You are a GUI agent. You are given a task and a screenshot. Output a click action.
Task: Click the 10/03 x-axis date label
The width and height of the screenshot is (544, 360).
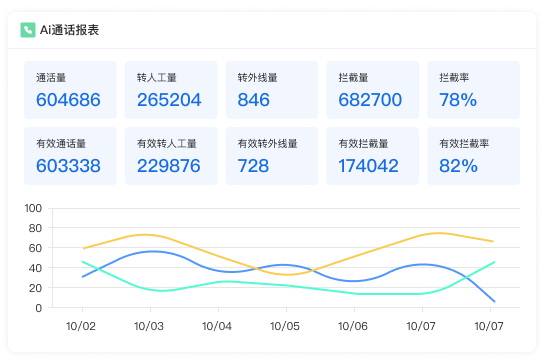pos(149,326)
